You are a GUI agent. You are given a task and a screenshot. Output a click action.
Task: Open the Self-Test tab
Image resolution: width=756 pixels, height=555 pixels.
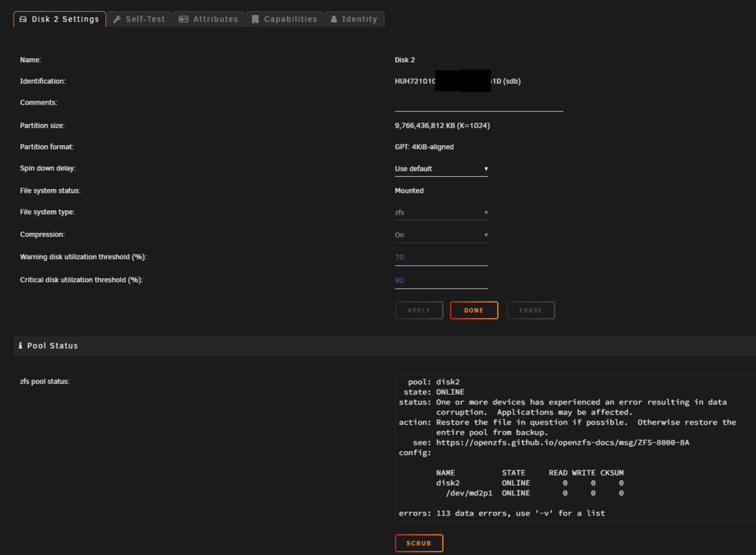[139, 20]
